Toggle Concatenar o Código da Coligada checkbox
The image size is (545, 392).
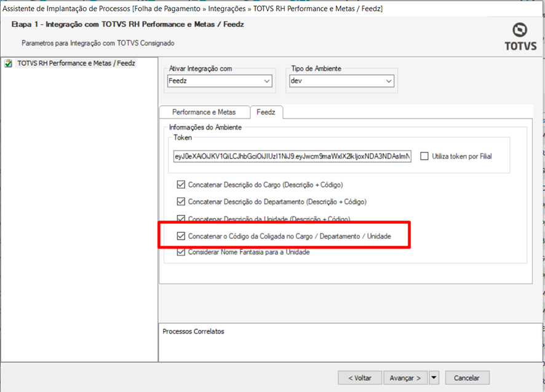tap(181, 236)
